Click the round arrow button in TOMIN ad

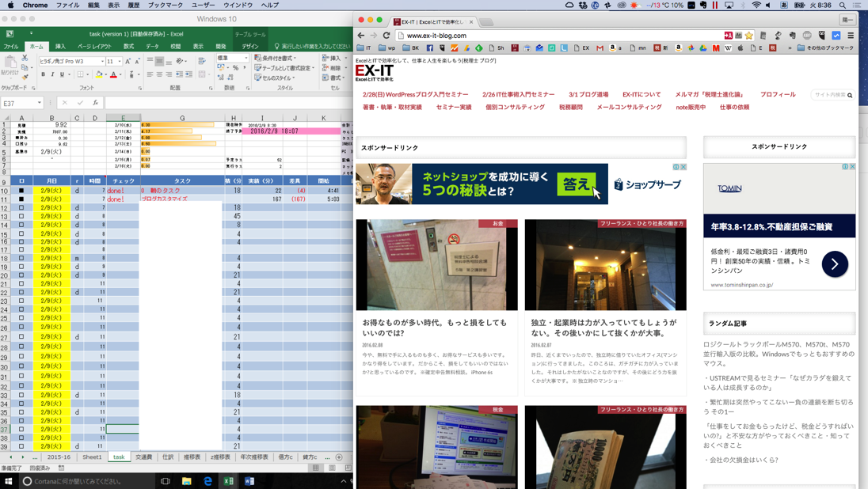click(x=835, y=264)
